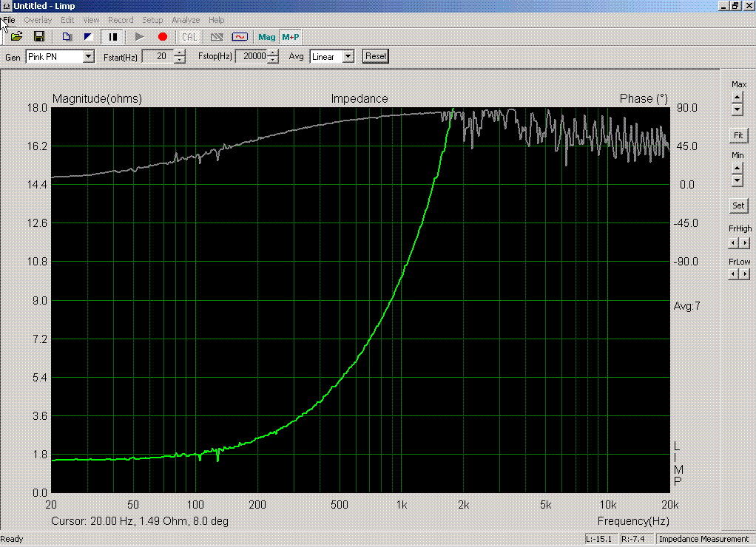Image resolution: width=756 pixels, height=547 pixels.
Task: Increase Fstart with the up spinner
Action: pos(179,53)
